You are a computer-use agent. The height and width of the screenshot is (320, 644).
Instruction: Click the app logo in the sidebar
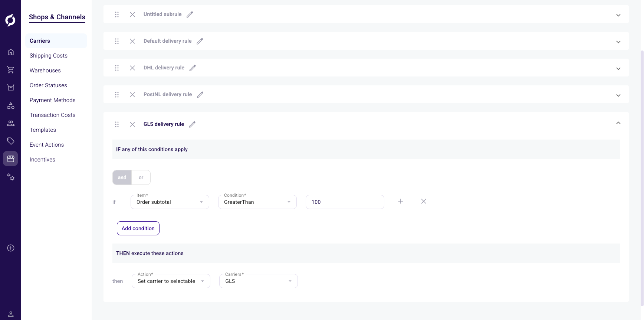click(x=10, y=20)
